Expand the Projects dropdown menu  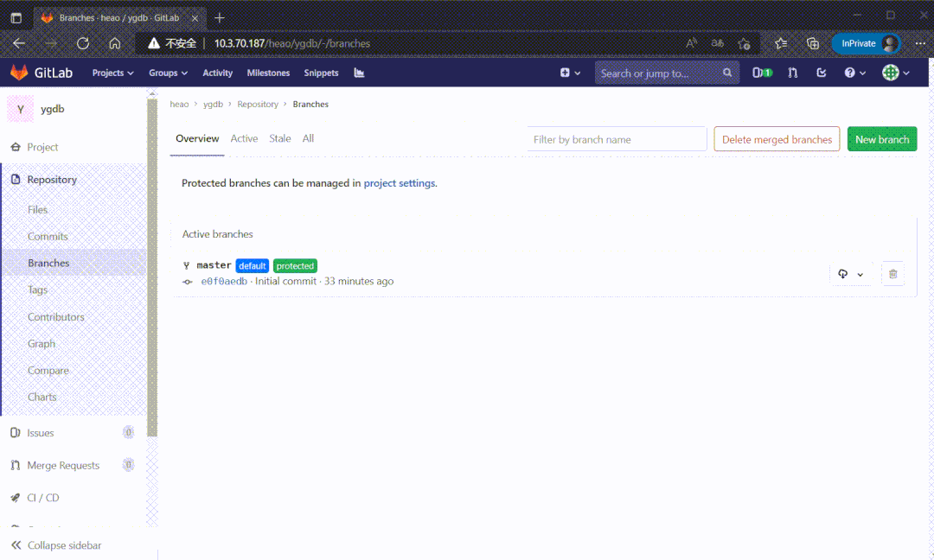coord(112,73)
